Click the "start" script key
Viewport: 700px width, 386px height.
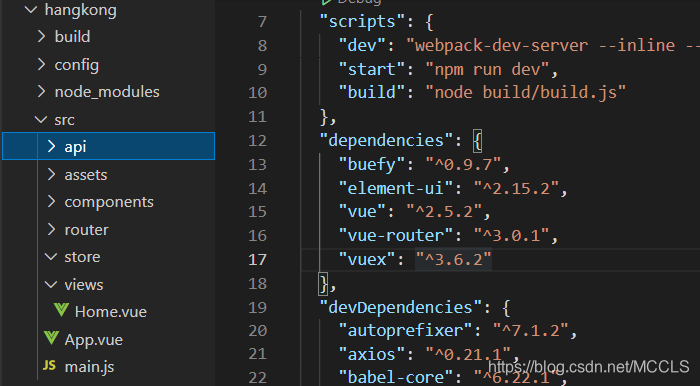372,69
